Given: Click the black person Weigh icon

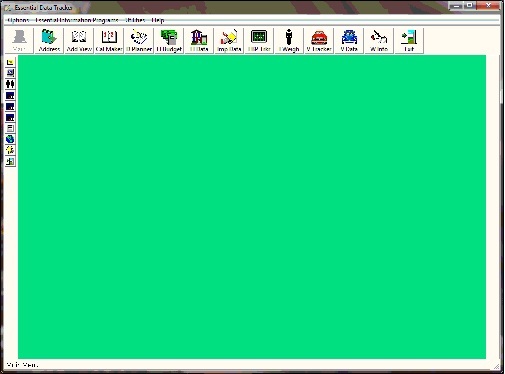Looking at the screenshot, I should (289, 40).
